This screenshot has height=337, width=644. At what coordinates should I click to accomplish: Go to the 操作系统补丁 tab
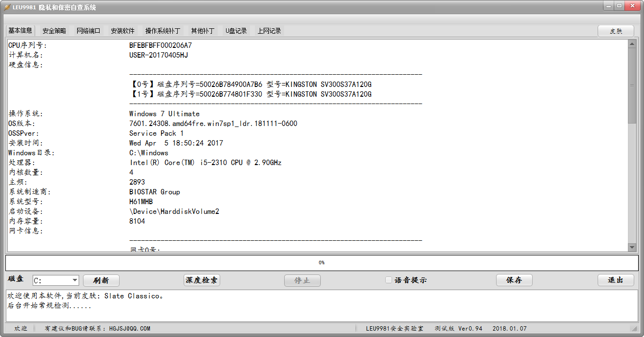point(163,31)
